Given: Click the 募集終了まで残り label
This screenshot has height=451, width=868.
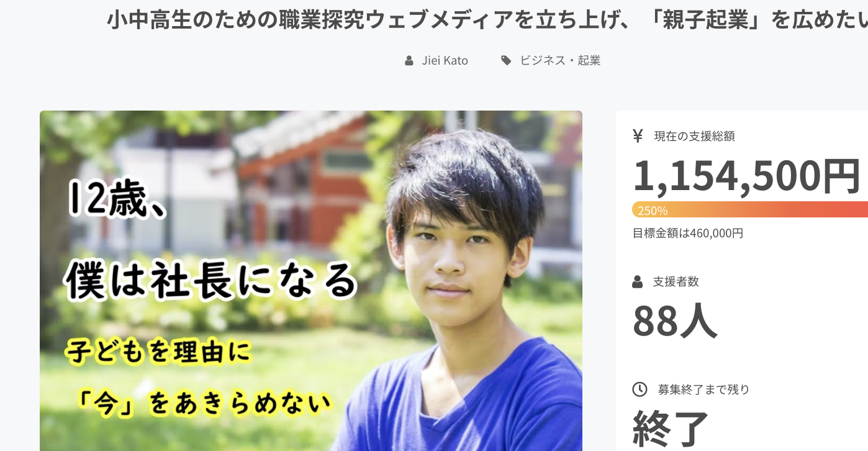Looking at the screenshot, I should coord(704,389).
